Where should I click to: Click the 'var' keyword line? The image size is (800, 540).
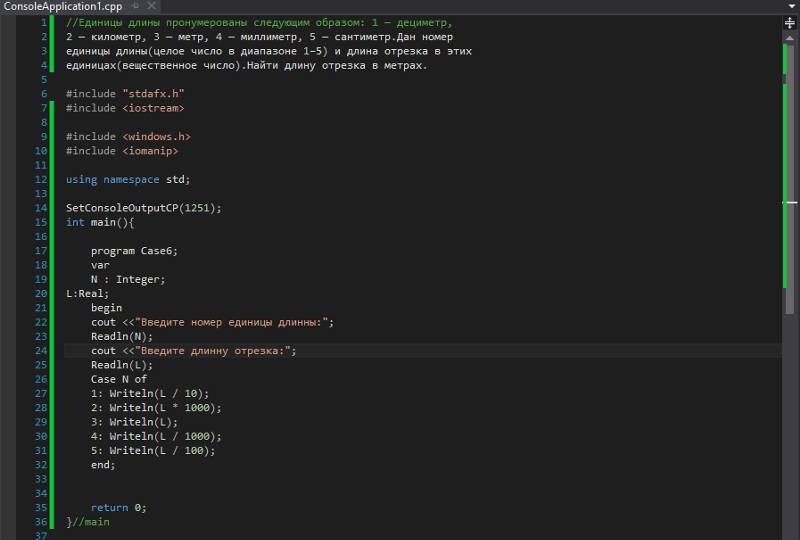100,265
